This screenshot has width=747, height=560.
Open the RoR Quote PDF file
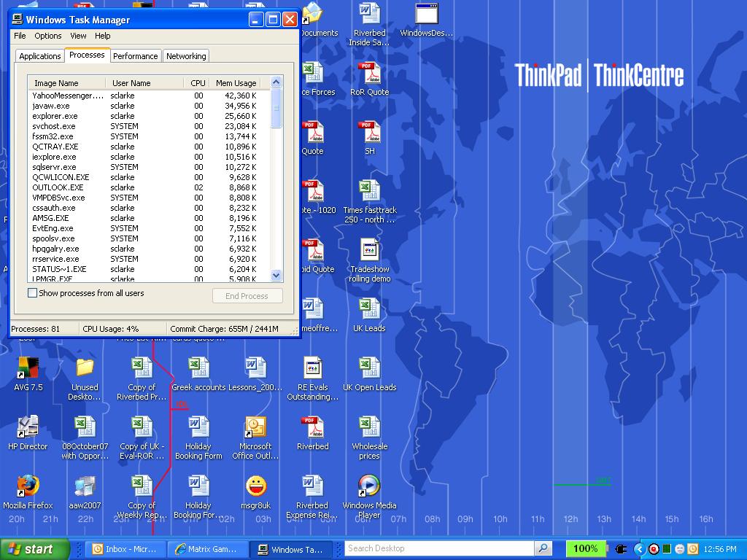369,74
